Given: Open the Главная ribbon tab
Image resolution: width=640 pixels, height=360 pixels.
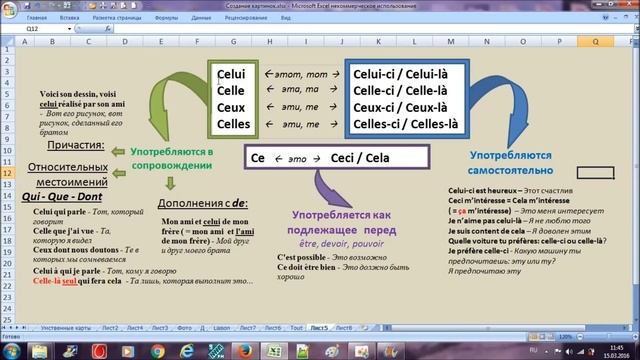Looking at the screenshot, I should pyautogui.click(x=37, y=18).
